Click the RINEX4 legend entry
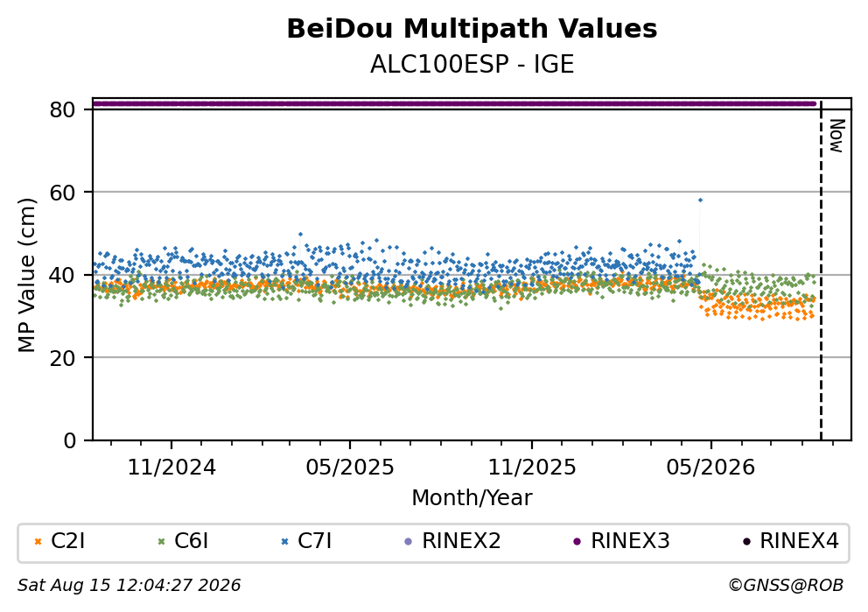This screenshot has width=868, height=612. (x=790, y=541)
